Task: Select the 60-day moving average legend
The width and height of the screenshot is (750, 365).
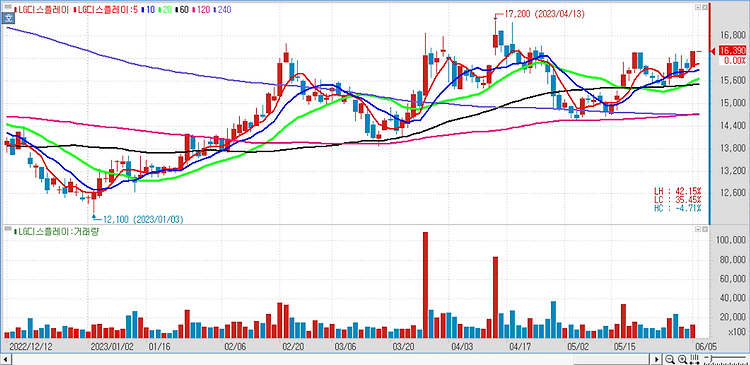Action: (x=183, y=9)
